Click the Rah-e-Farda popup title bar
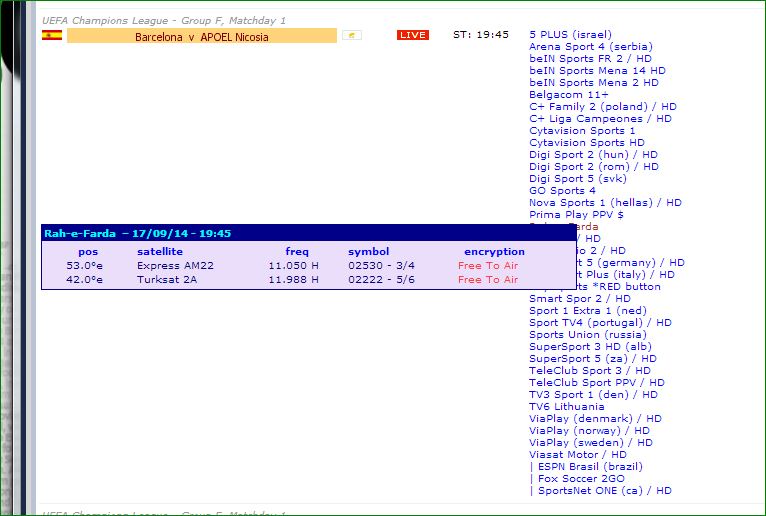 pyautogui.click(x=309, y=233)
